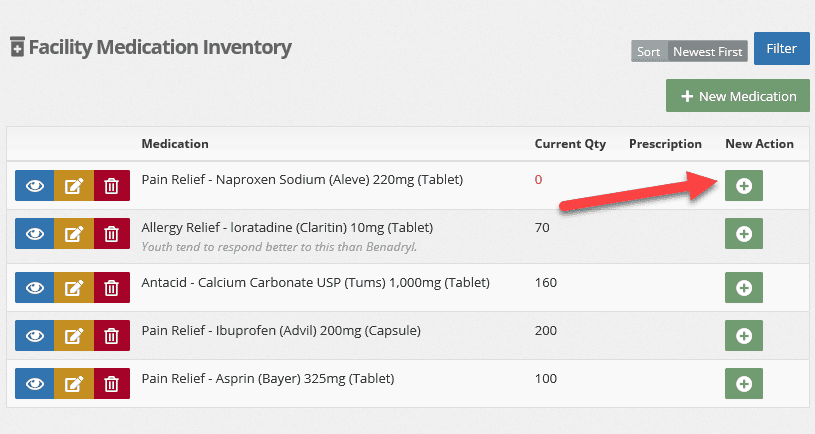815x434 pixels.
Task: Edit the Asprin (Bayer) entry
Action: pyautogui.click(x=74, y=384)
